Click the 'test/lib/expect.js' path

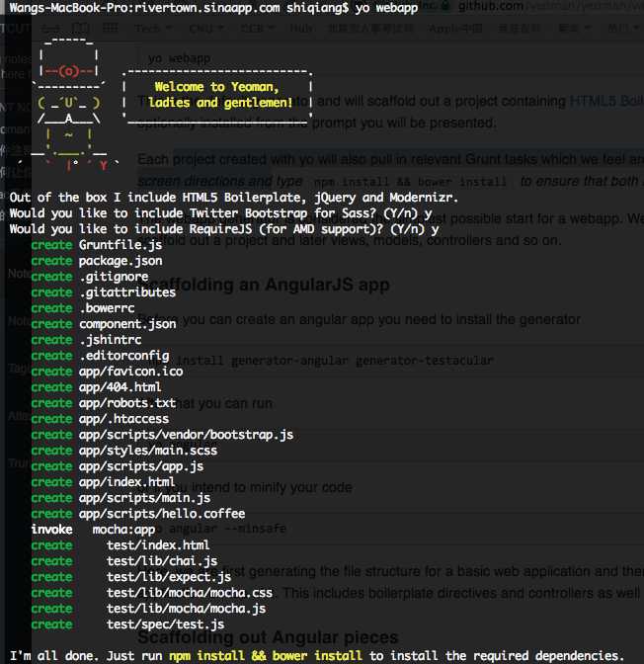(x=169, y=577)
